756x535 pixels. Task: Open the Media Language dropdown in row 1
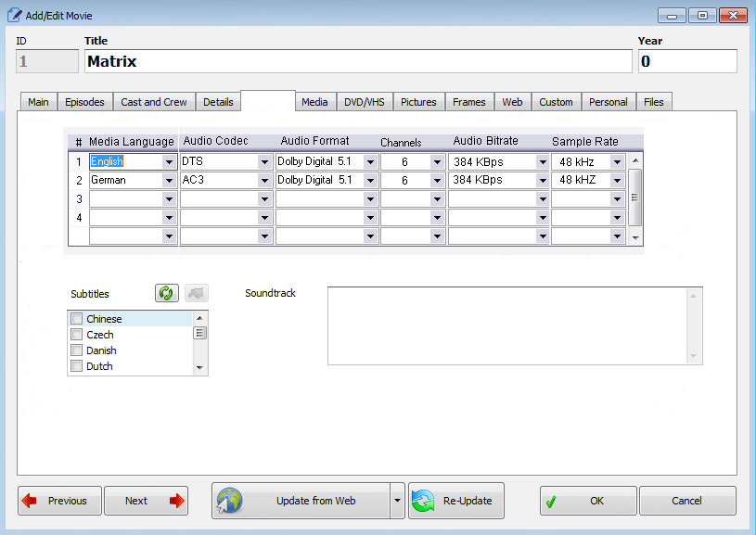(x=169, y=161)
